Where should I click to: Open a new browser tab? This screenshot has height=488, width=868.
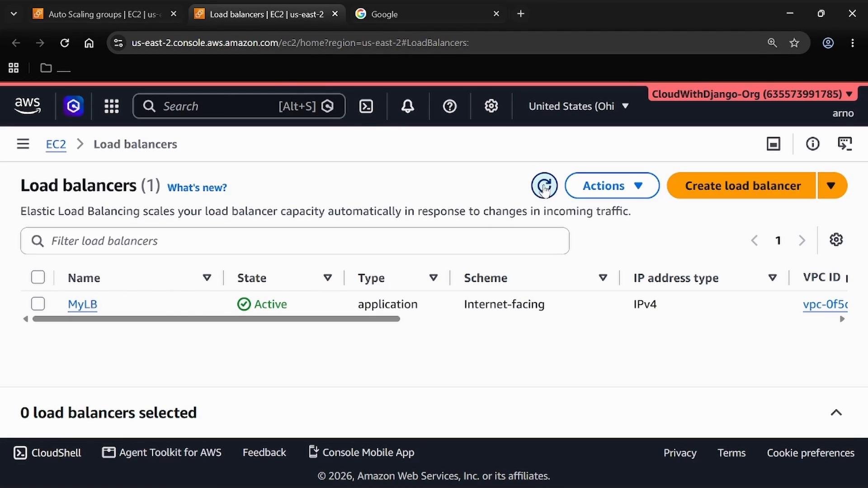click(521, 14)
